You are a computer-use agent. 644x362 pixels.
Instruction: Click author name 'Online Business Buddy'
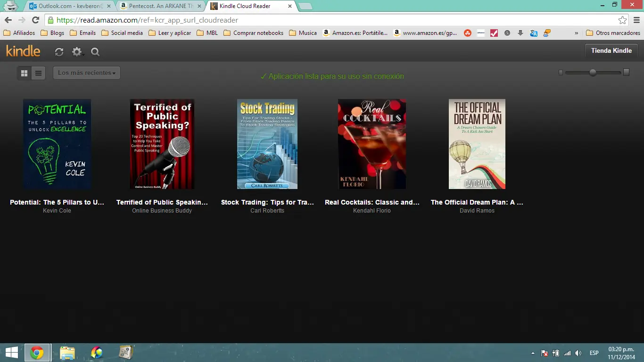(x=162, y=211)
